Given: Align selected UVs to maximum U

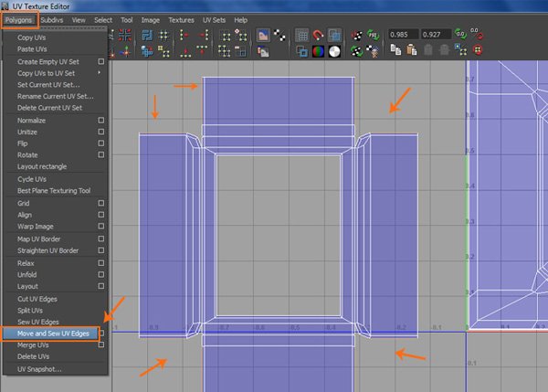Looking at the screenshot, I should [203, 36].
